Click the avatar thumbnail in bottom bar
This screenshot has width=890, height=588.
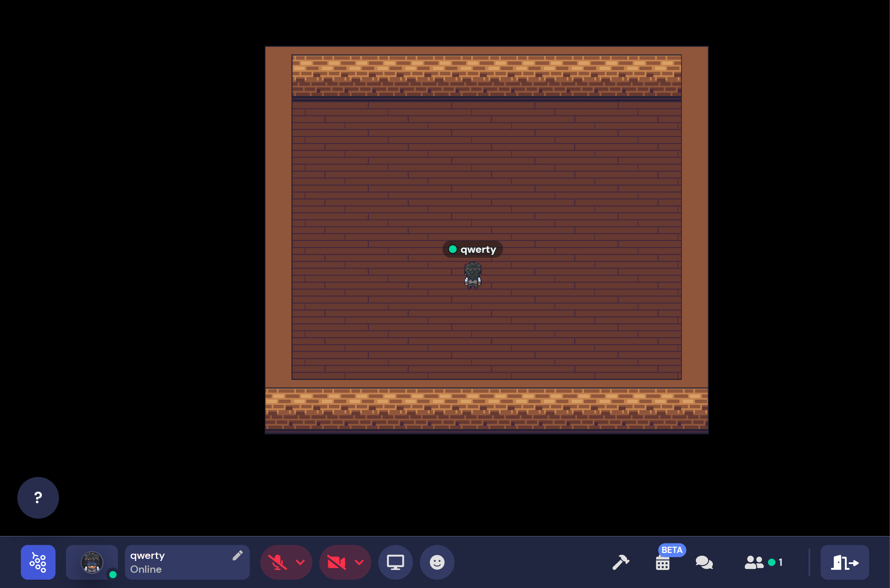(92, 562)
